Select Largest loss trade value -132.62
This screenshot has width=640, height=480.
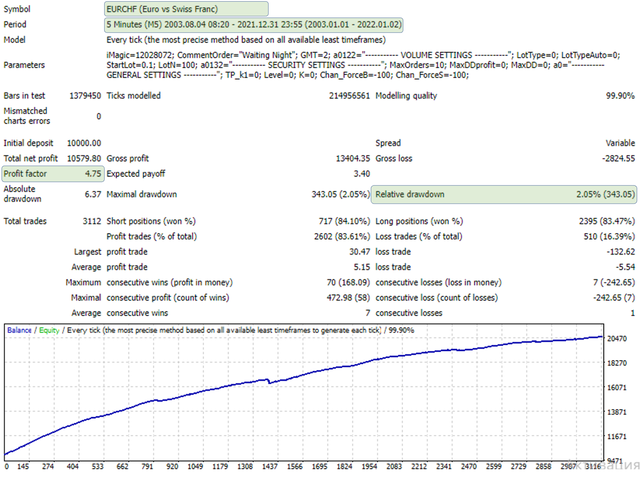[x=621, y=252]
